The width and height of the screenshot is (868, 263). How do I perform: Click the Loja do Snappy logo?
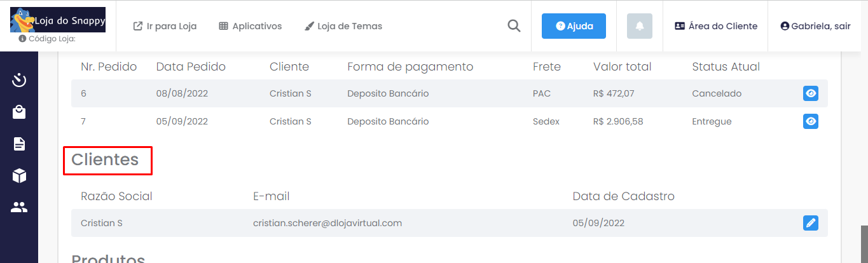[x=58, y=20]
